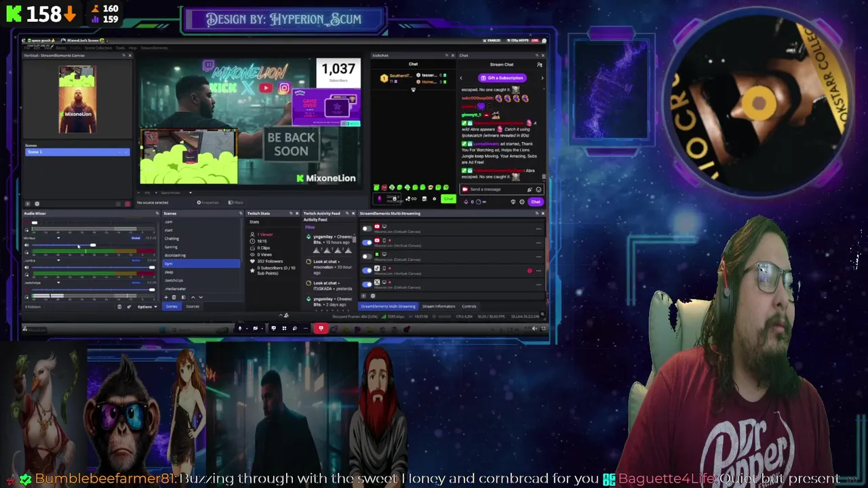Click the Lumbia volume slider
The height and width of the screenshot is (488, 868).
[x=93, y=268]
